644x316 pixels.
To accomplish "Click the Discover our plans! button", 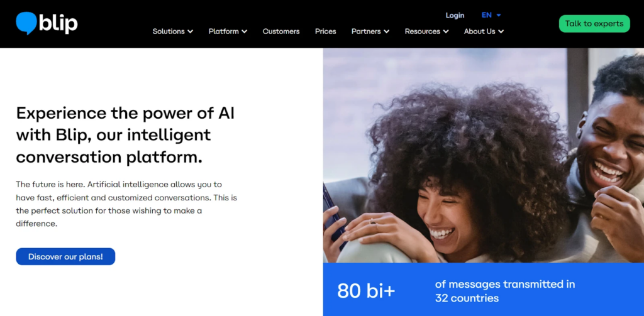I will pos(65,256).
